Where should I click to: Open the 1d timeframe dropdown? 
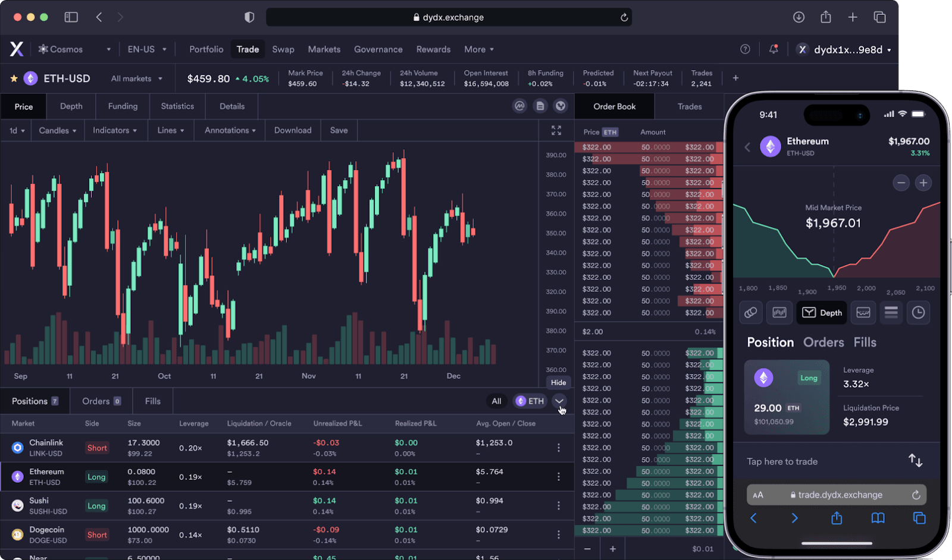(x=16, y=130)
